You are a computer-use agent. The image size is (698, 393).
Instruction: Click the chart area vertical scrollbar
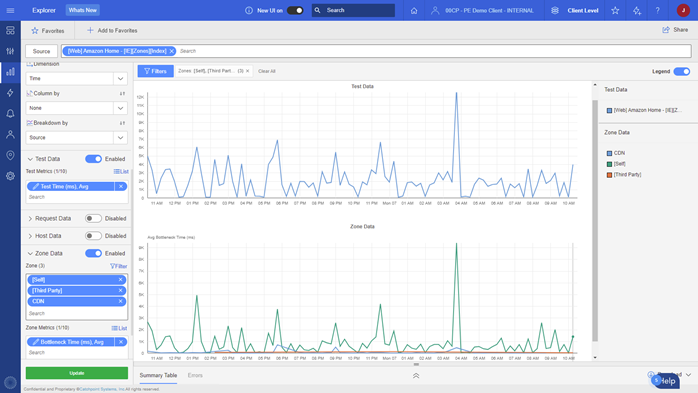[595, 221]
